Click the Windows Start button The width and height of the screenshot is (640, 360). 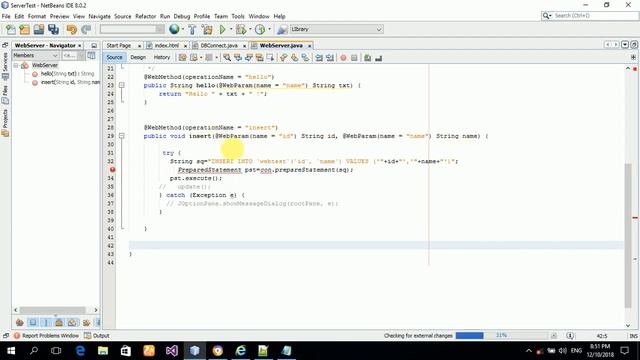11,351
